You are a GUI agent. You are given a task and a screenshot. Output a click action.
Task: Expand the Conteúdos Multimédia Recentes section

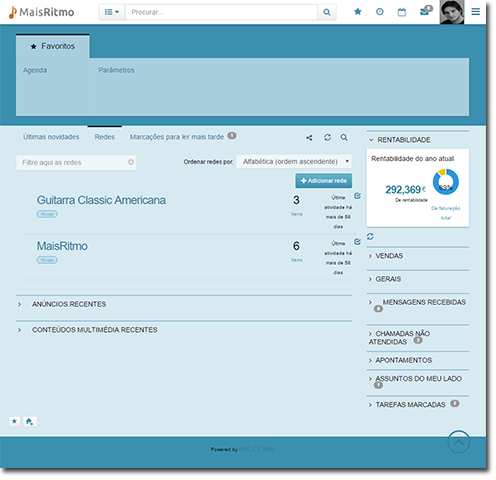(94, 330)
